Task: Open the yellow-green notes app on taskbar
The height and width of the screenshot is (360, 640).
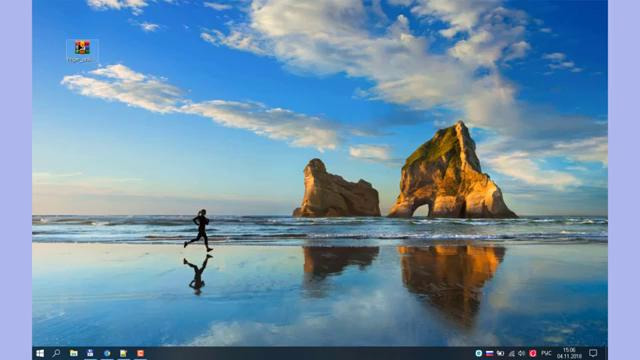Action: point(123,353)
